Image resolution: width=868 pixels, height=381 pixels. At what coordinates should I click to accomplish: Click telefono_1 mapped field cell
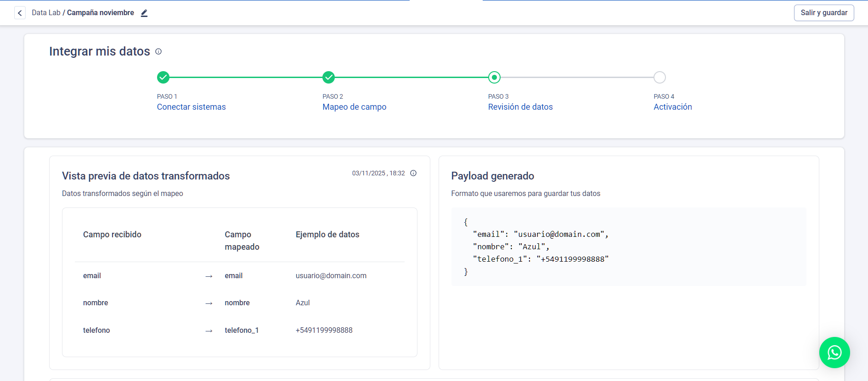(x=242, y=331)
